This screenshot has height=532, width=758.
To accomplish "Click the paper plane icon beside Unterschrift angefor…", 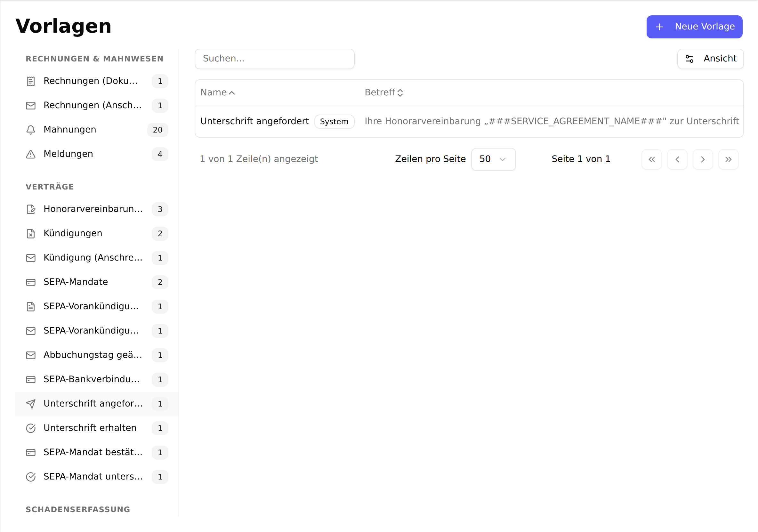I will (31, 404).
